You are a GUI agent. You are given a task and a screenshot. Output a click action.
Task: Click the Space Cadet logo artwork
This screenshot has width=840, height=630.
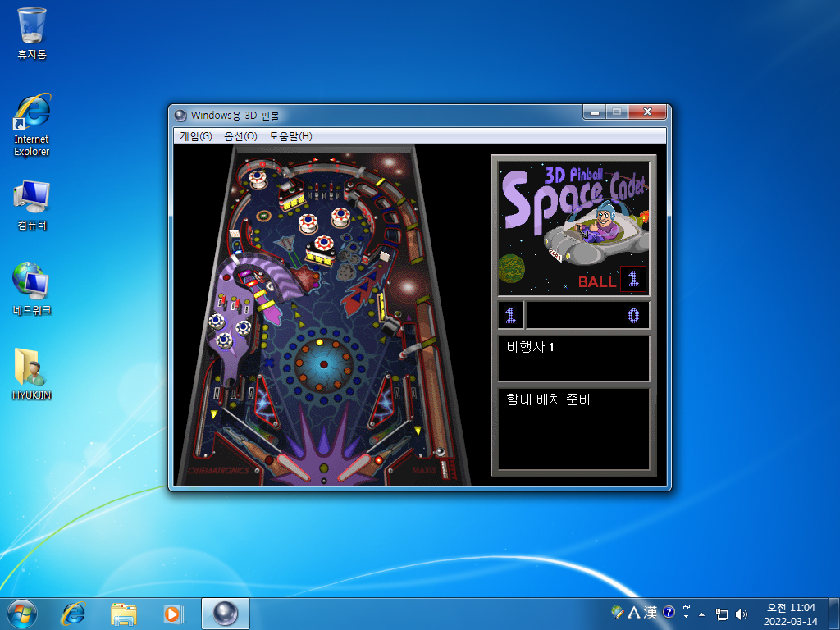tap(573, 229)
